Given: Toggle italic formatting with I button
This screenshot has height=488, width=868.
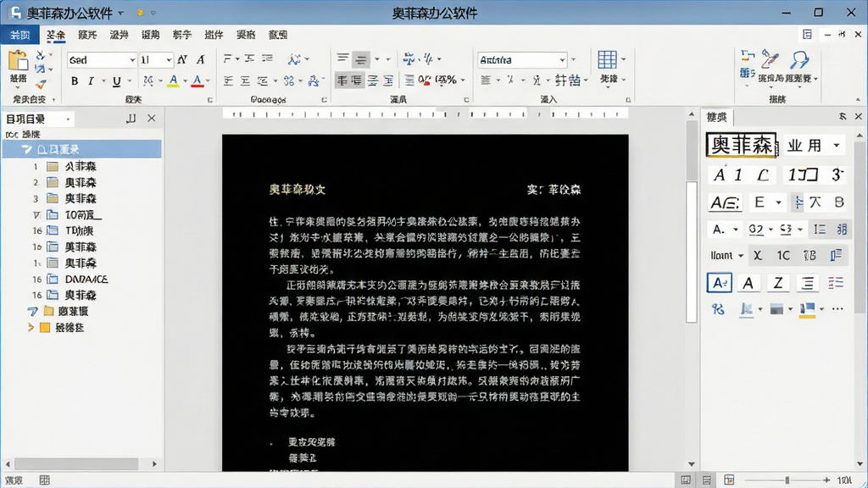Looking at the screenshot, I should point(91,81).
